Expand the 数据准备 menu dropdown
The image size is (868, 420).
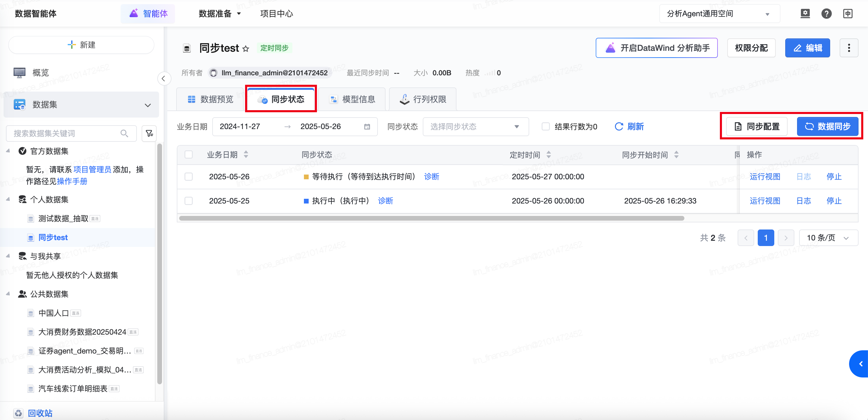(x=220, y=14)
